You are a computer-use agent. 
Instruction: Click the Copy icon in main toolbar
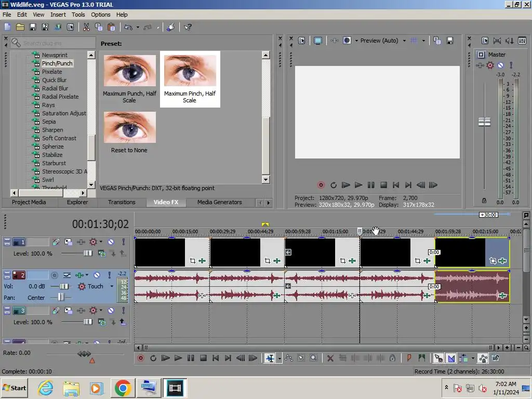[99, 27]
